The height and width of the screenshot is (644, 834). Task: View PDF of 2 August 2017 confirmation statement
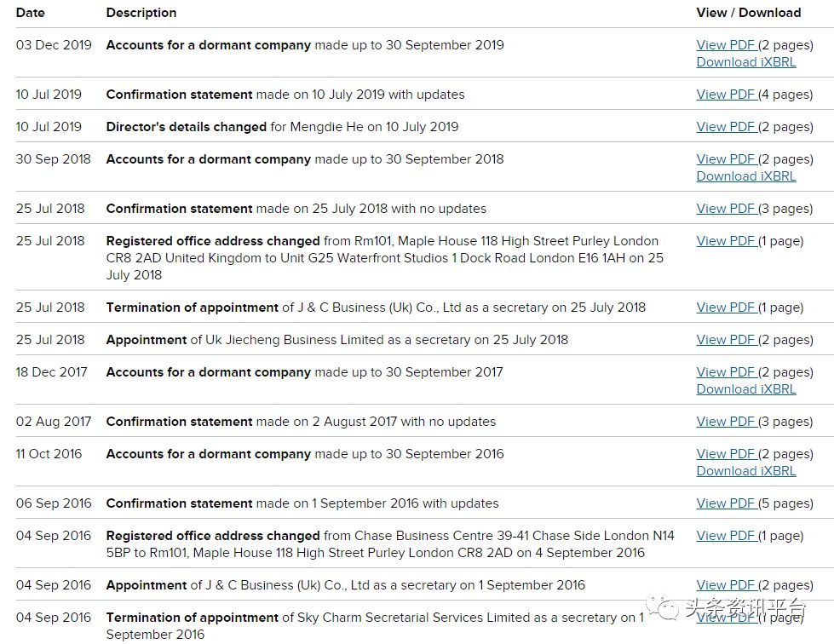click(x=725, y=422)
